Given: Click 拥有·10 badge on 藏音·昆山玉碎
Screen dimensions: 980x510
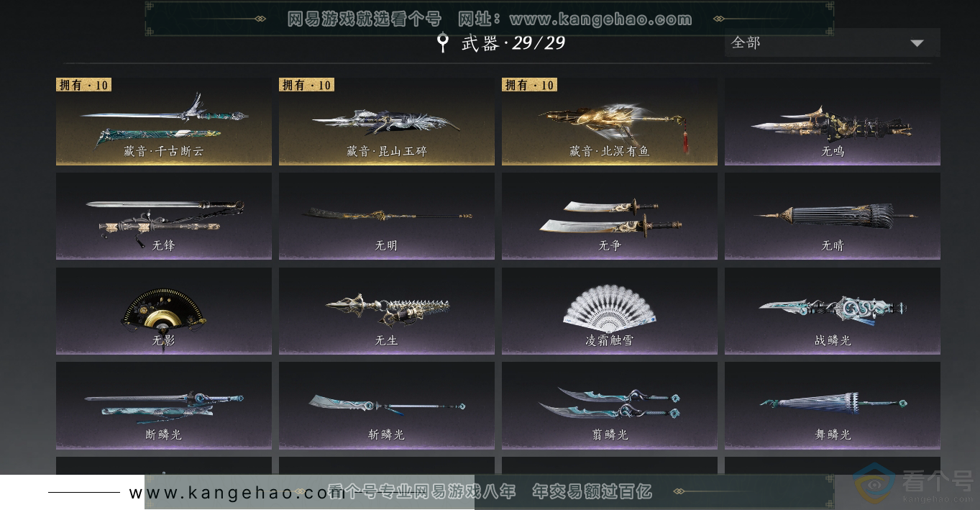Looking at the screenshot, I should click(x=306, y=85).
